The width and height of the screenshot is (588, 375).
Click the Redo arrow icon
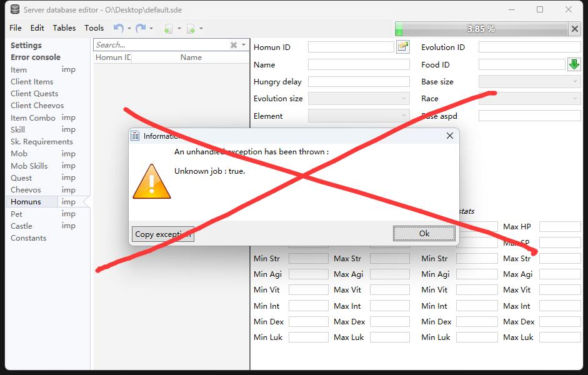pyautogui.click(x=141, y=28)
